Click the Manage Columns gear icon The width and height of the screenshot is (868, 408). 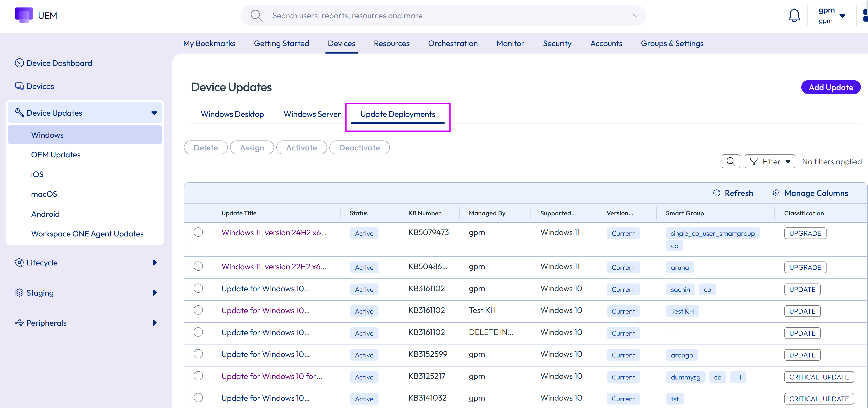tap(776, 193)
